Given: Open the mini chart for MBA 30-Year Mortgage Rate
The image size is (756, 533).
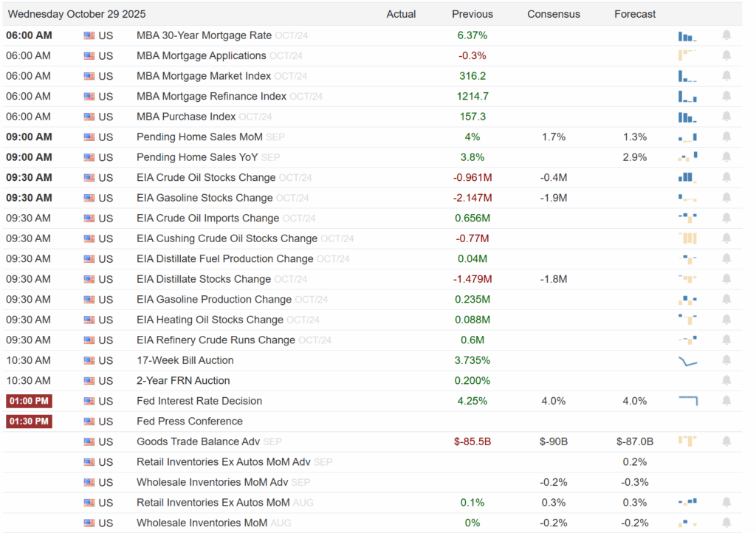Looking at the screenshot, I should click(x=687, y=35).
